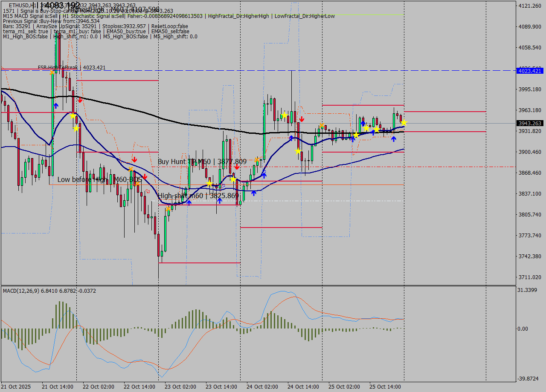Click the 3900.460 level on the price scale
Screen dimensions: 546x392
pyautogui.click(x=529, y=152)
